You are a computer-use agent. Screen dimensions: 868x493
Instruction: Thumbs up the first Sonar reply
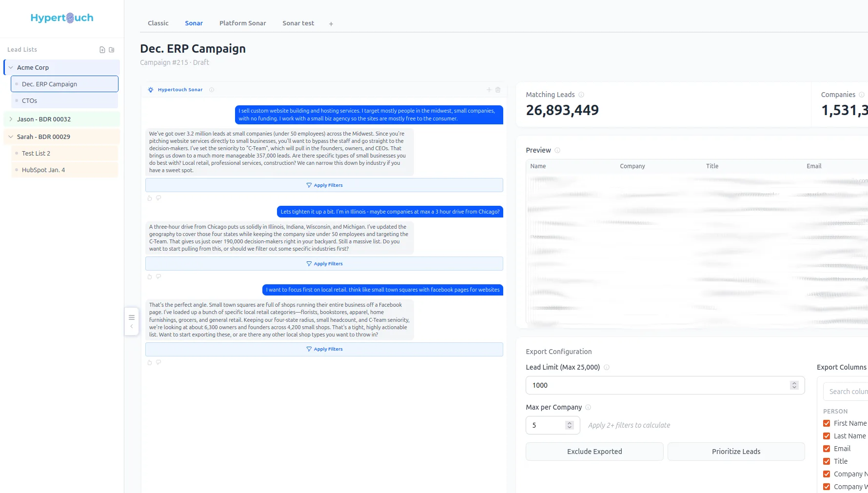pyautogui.click(x=150, y=198)
